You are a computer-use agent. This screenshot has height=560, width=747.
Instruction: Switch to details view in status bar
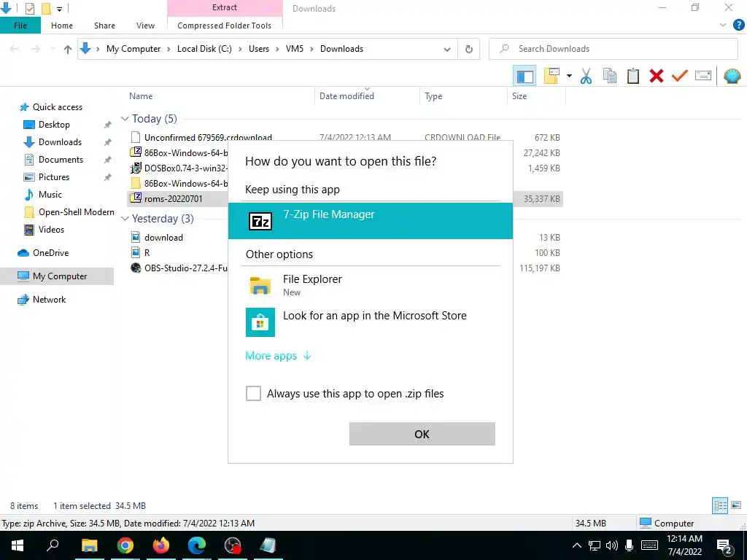(720, 505)
